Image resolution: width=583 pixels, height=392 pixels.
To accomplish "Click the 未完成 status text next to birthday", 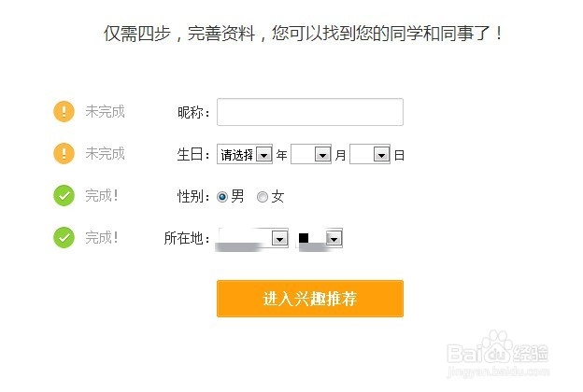I will pos(105,153).
